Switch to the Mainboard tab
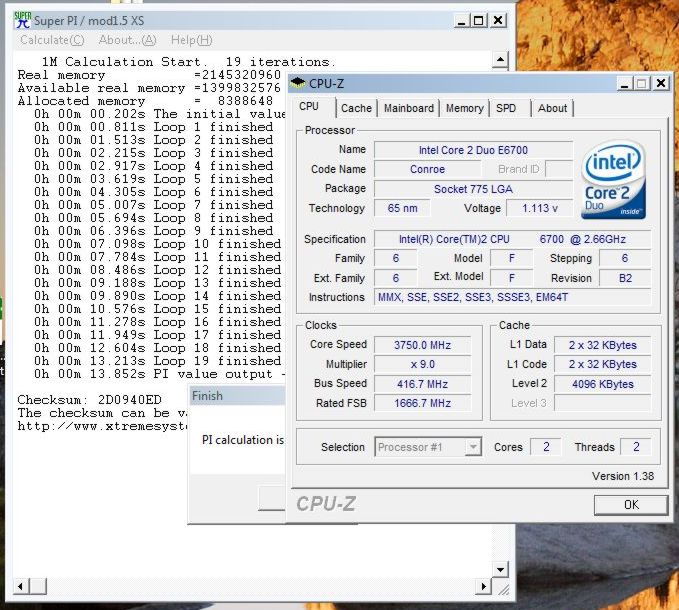 [409, 108]
